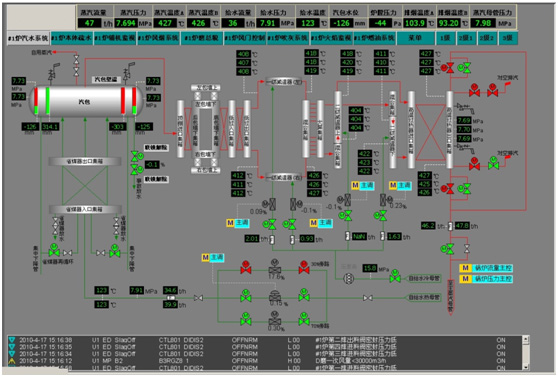
Task: Toggle the M mode box beside 锅炉流量主控
Action: point(465,268)
